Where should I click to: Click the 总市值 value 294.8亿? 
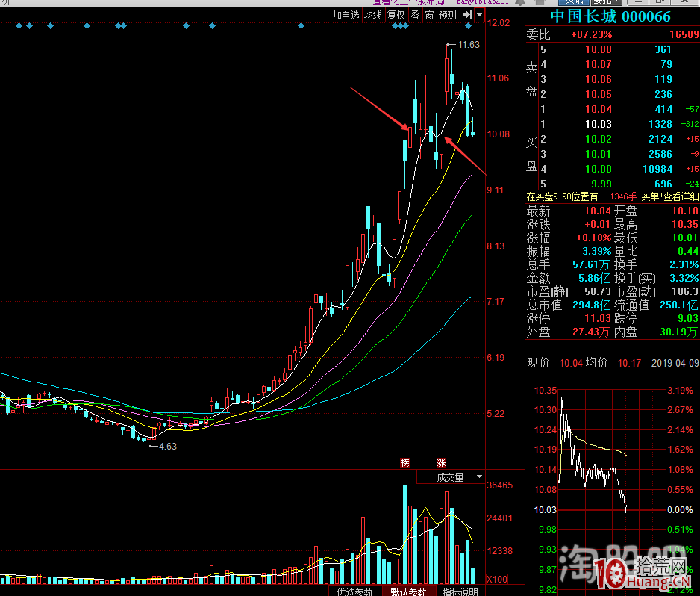point(592,305)
